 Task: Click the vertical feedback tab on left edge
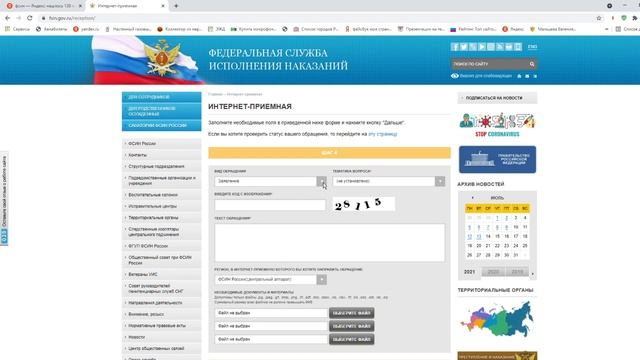point(4,199)
